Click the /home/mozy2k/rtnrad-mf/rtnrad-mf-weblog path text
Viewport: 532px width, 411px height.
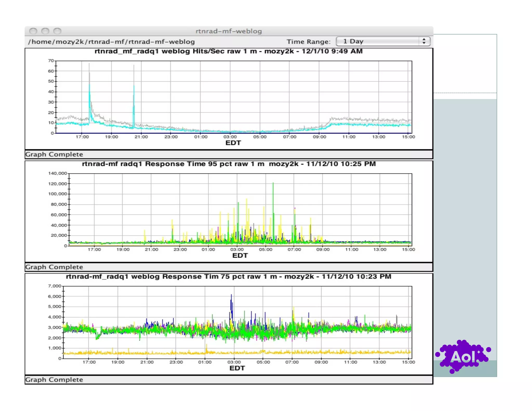(111, 42)
